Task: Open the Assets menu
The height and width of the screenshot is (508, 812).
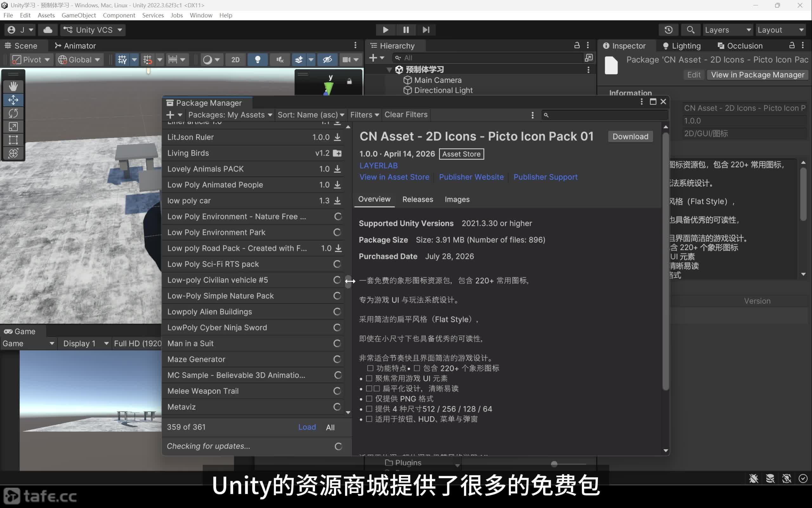Action: (46, 15)
